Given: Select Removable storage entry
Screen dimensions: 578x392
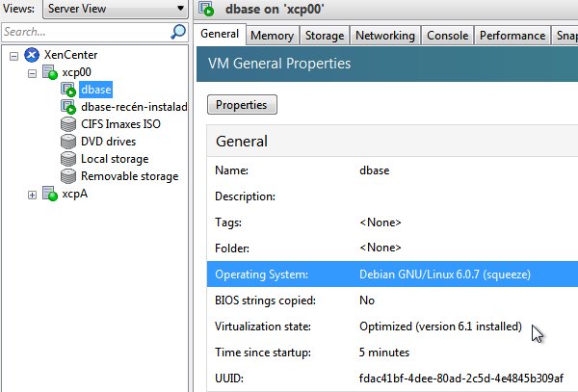Looking at the screenshot, I should click(130, 176).
